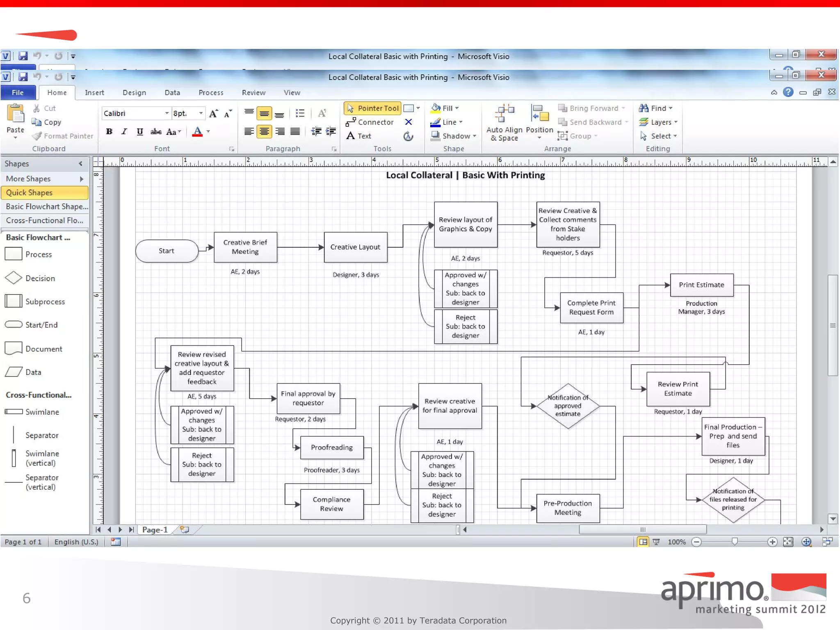Open the Calibri font name dropdown
This screenshot has height=630, width=840.
(167, 113)
